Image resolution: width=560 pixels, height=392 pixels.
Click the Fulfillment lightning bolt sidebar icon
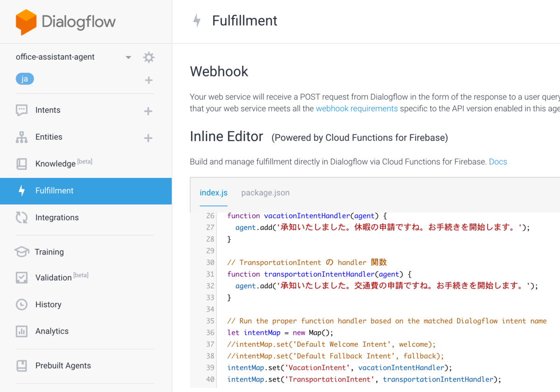coord(21,191)
